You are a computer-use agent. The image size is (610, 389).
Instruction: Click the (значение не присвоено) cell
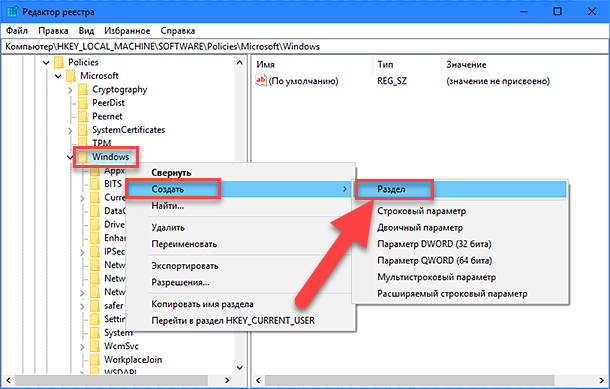pyautogui.click(x=498, y=81)
